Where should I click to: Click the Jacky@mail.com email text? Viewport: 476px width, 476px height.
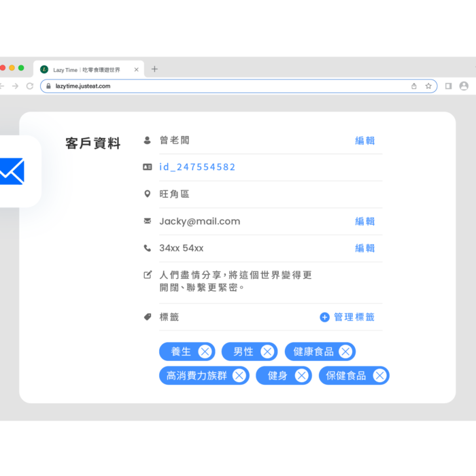pyautogui.click(x=200, y=221)
